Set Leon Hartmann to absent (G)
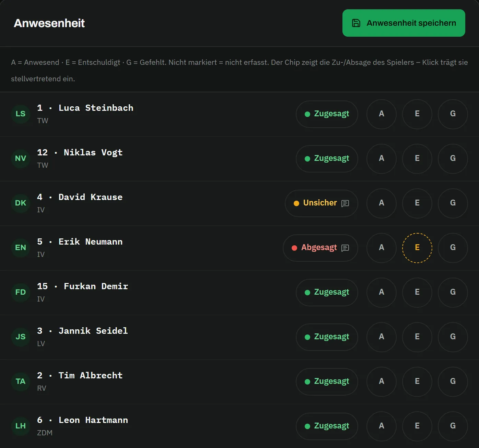The image size is (479, 448). [x=453, y=426]
